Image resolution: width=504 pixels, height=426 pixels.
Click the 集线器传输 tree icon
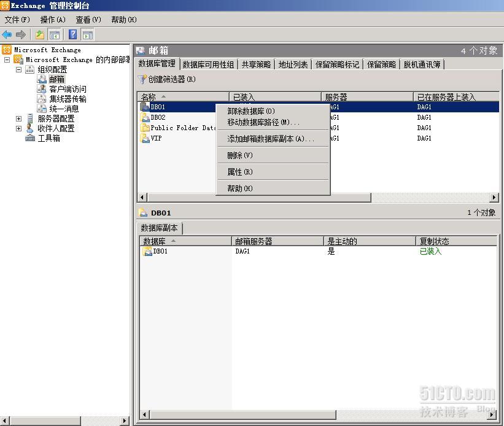click(42, 99)
